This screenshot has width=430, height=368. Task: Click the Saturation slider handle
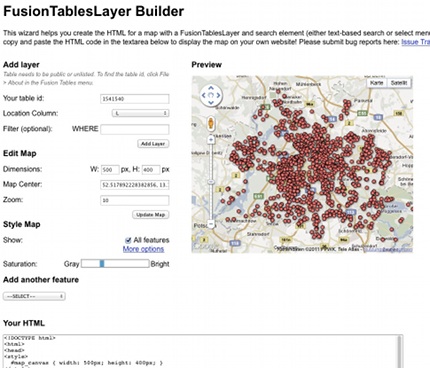pyautogui.click(x=102, y=264)
